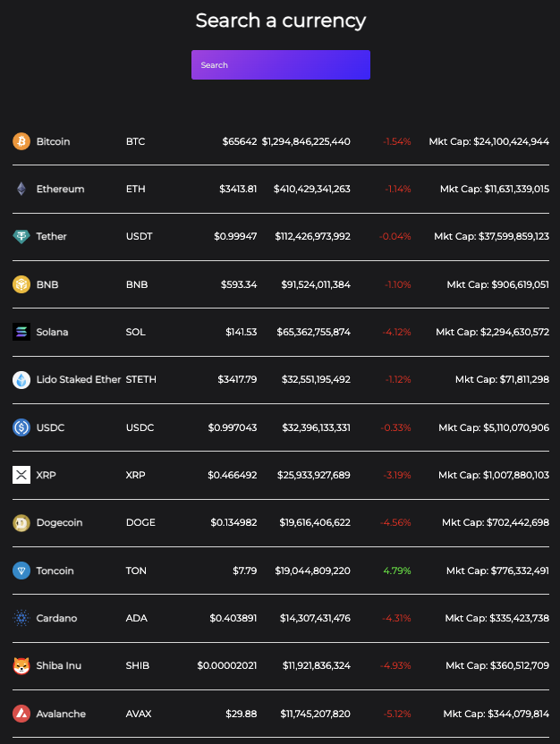Click the yellow BNB icon

click(x=21, y=284)
